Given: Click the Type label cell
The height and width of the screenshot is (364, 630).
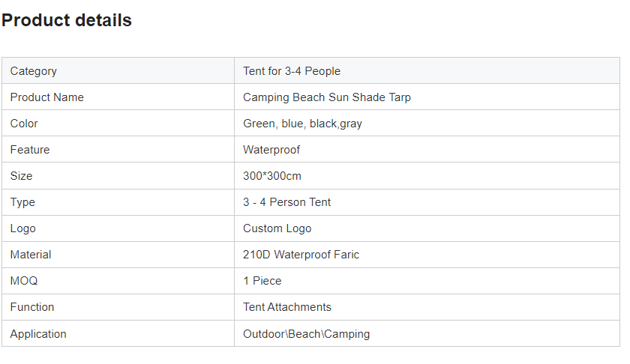Looking at the screenshot, I should click(22, 202).
